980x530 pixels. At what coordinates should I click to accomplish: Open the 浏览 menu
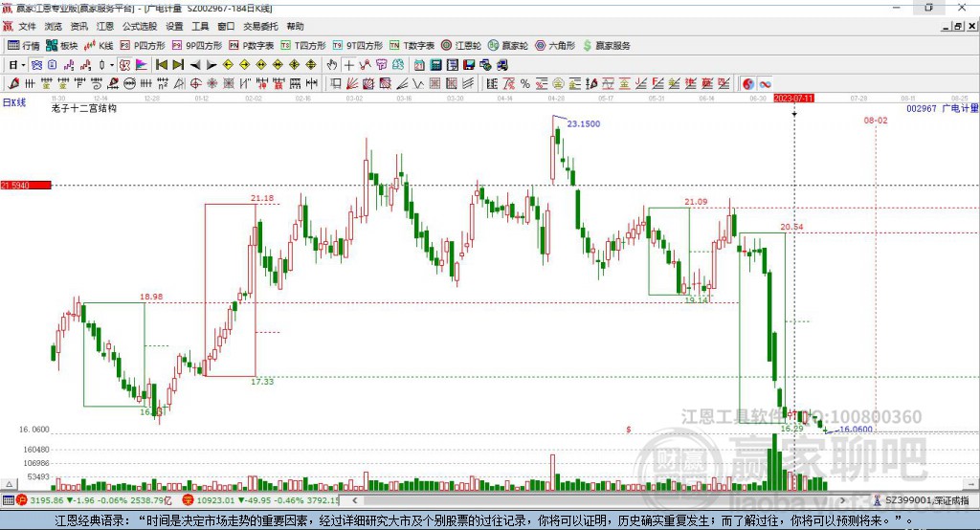(x=54, y=26)
